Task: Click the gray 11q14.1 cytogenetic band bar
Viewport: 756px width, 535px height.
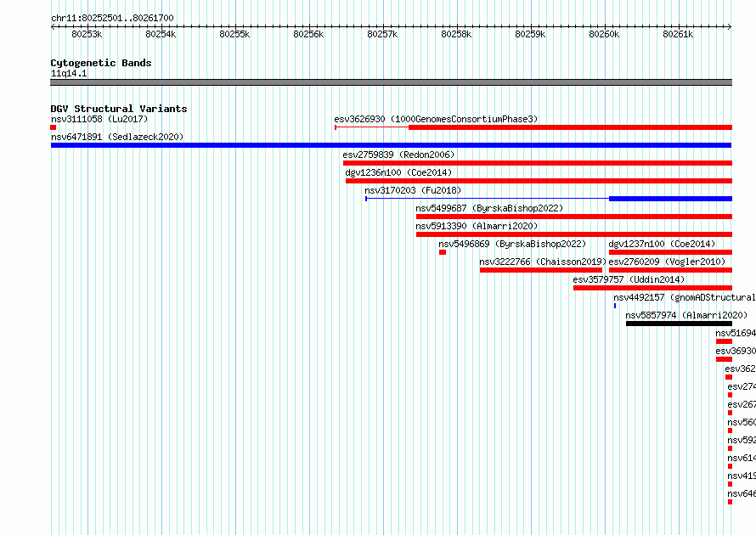Action: (x=391, y=82)
